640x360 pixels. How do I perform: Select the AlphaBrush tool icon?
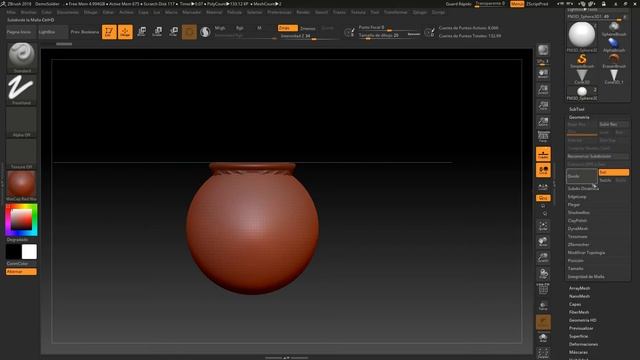click(614, 44)
